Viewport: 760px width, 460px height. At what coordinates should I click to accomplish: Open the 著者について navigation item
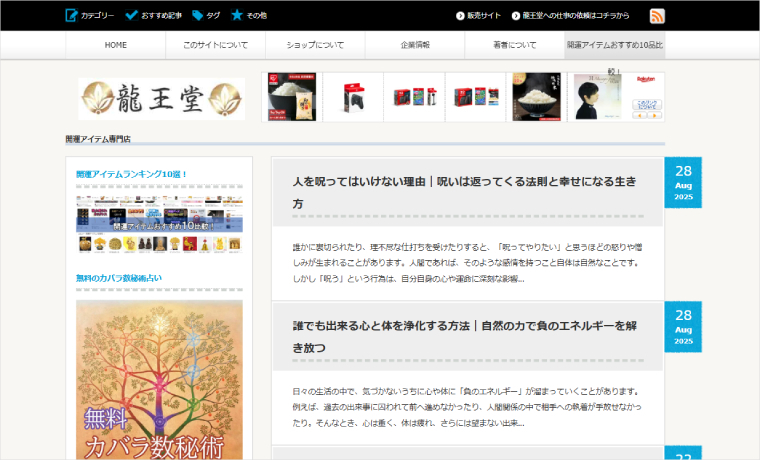[x=514, y=45]
